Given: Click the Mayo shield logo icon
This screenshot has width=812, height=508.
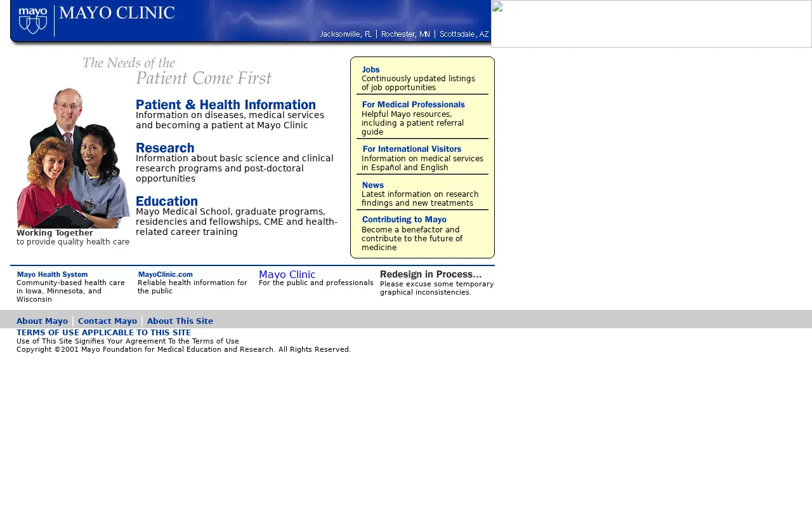Looking at the screenshot, I should (x=33, y=21).
